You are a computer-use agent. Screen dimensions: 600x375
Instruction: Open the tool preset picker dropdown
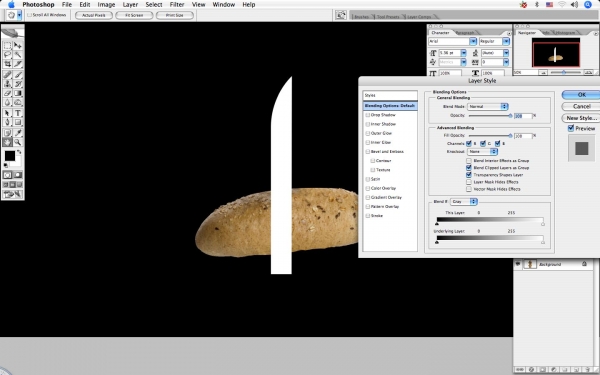pos(19,15)
